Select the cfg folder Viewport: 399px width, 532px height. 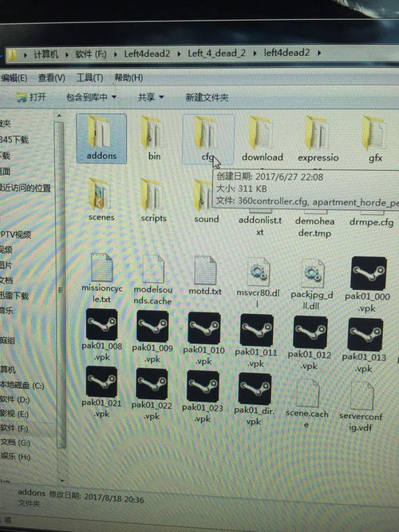pyautogui.click(x=207, y=139)
